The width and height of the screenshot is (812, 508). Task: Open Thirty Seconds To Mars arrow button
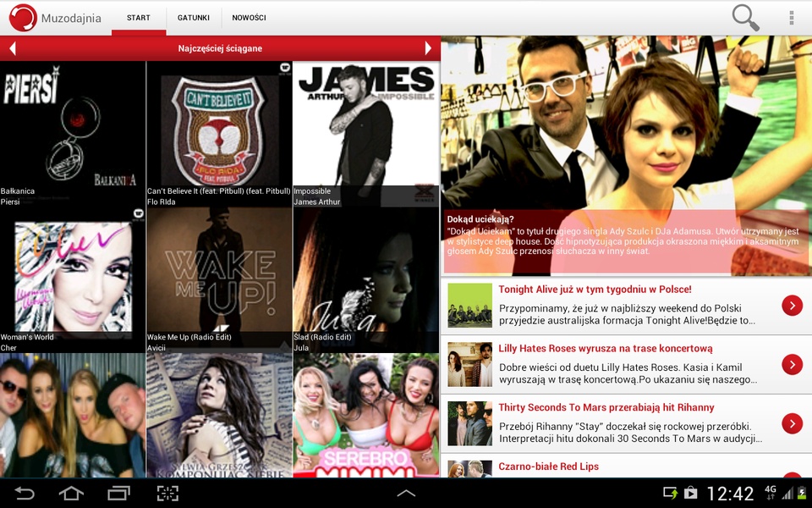pos(792,423)
